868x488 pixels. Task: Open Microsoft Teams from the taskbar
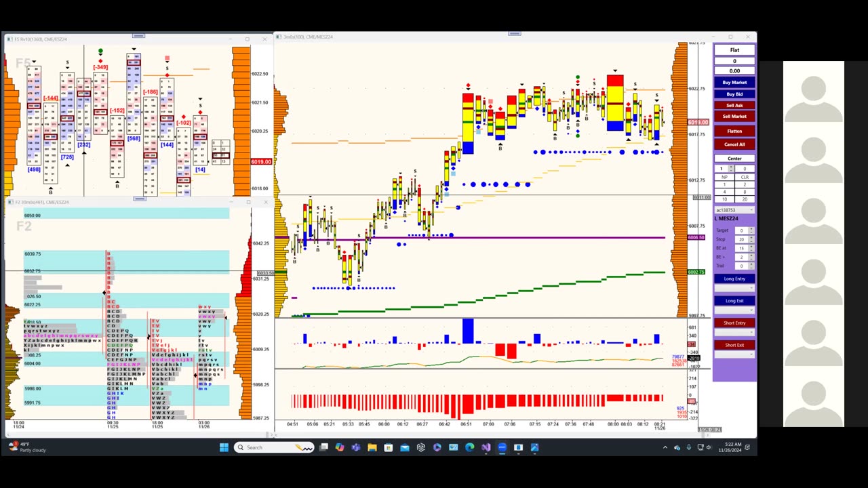pos(356,447)
